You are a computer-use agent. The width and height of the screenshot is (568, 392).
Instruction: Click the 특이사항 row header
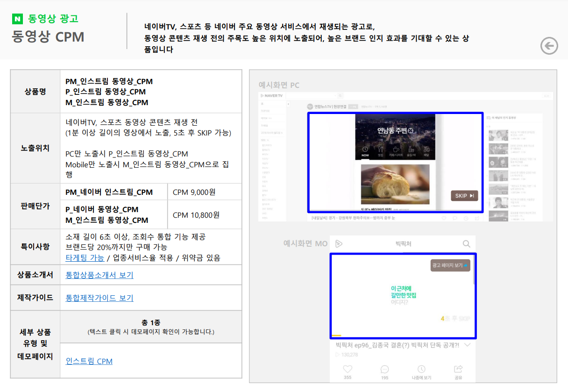point(35,247)
